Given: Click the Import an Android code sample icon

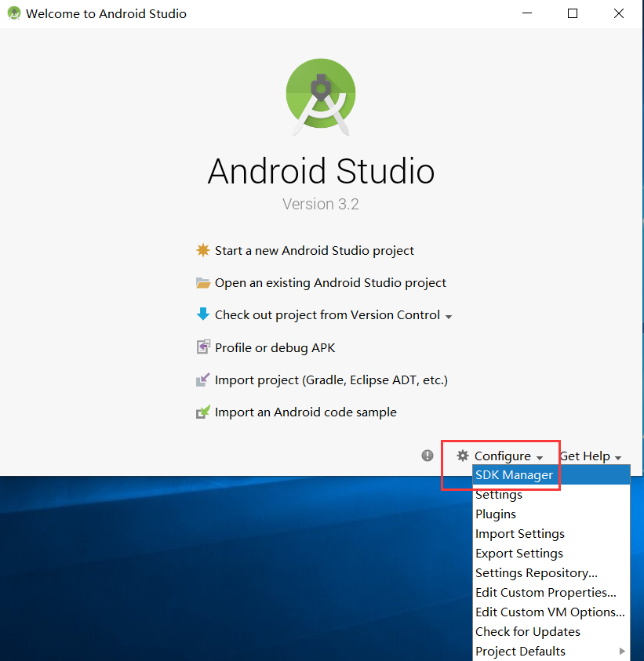Looking at the screenshot, I should pyautogui.click(x=202, y=412).
